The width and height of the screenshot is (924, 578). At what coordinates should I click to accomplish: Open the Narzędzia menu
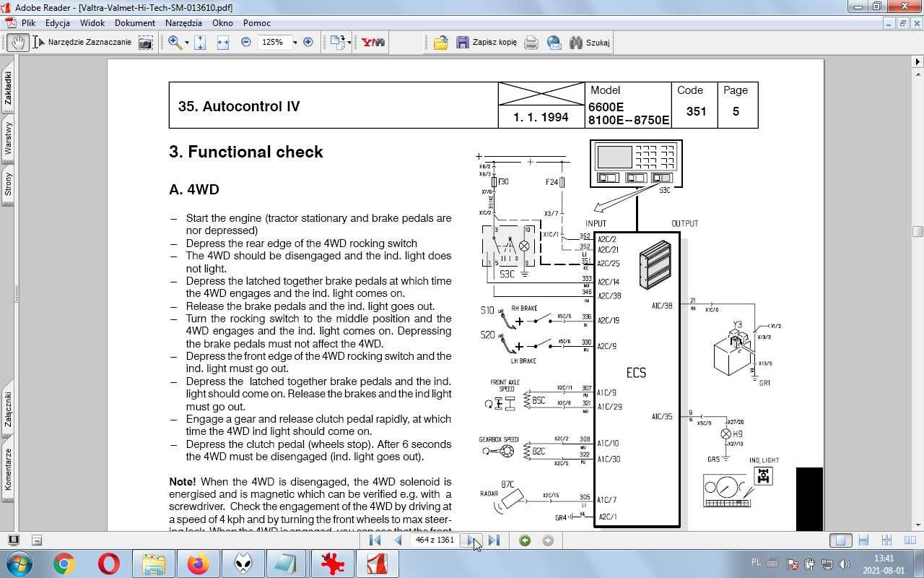tap(183, 23)
